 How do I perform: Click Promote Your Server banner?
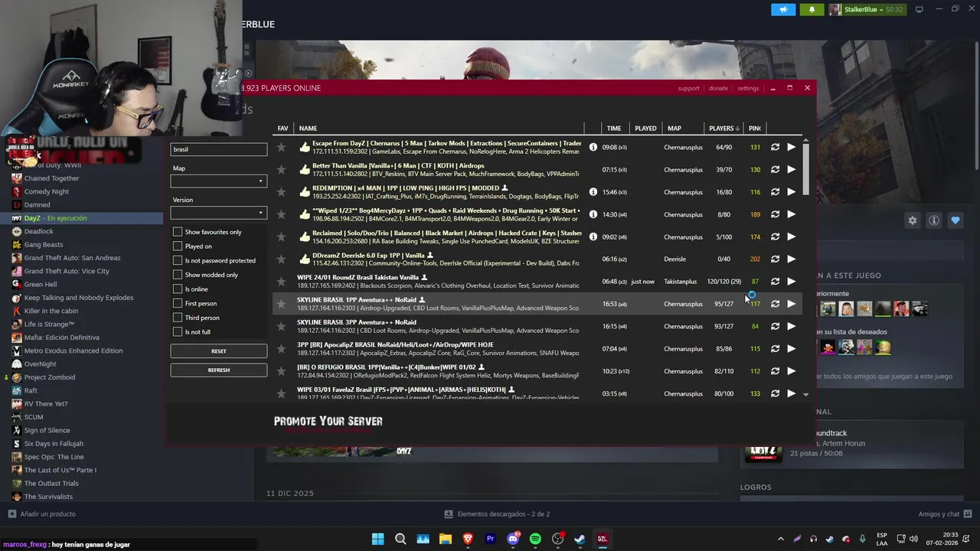[328, 421]
